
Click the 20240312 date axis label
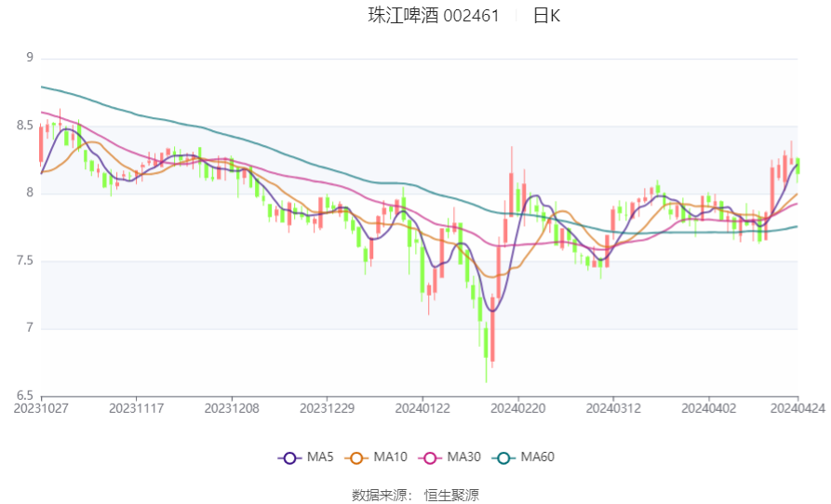pos(613,408)
